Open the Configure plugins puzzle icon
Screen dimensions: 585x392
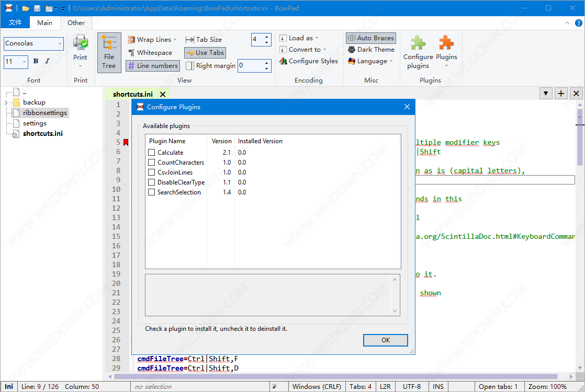(418, 43)
